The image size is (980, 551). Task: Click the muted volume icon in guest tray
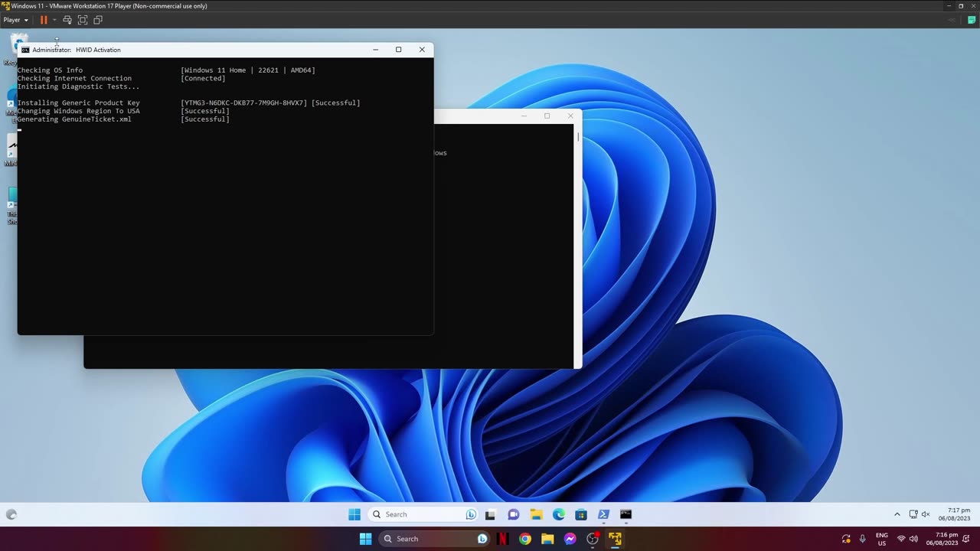[x=926, y=514]
